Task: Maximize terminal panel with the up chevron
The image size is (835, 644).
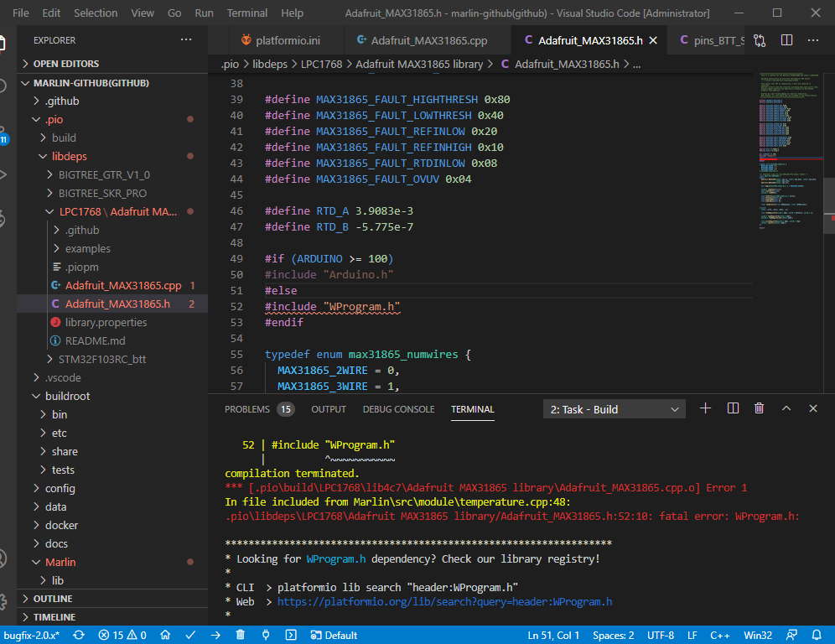Action: coord(786,408)
